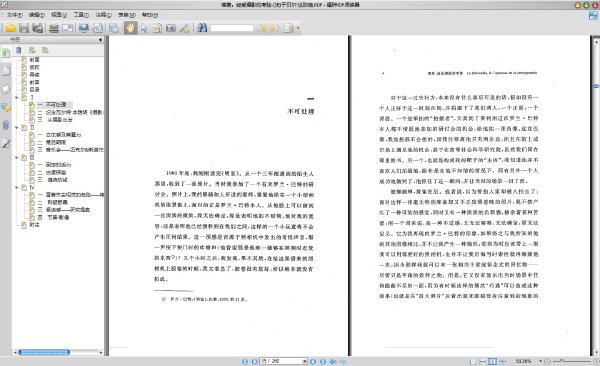Click the printer icon to print
Image resolution: width=600 pixels, height=366 pixels.
click(x=54, y=28)
